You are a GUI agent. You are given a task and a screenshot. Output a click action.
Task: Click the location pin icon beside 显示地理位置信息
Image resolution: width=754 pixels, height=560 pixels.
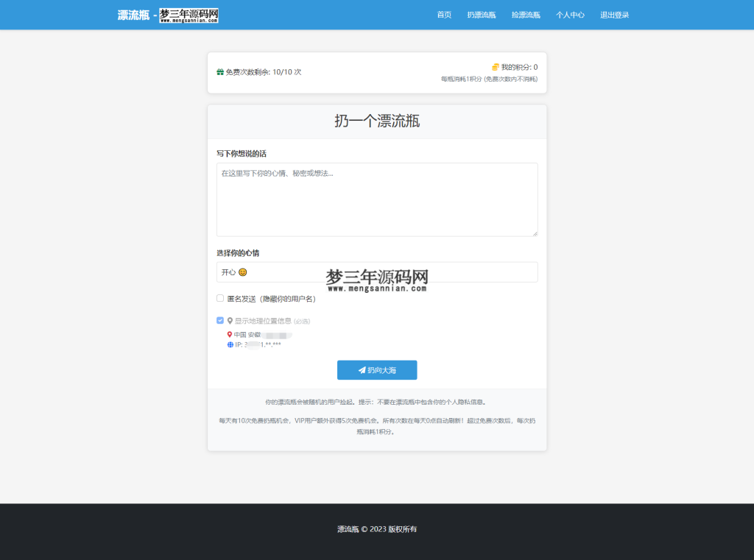coord(229,319)
